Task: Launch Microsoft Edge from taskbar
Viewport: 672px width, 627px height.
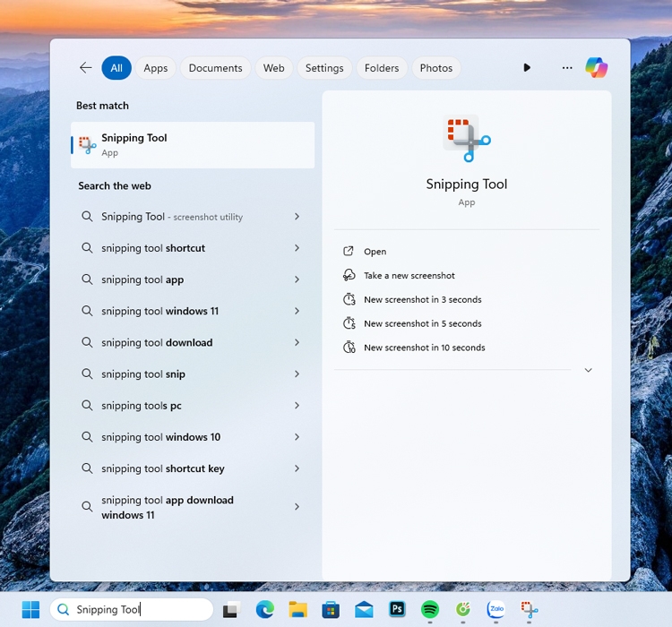Action: (x=265, y=609)
